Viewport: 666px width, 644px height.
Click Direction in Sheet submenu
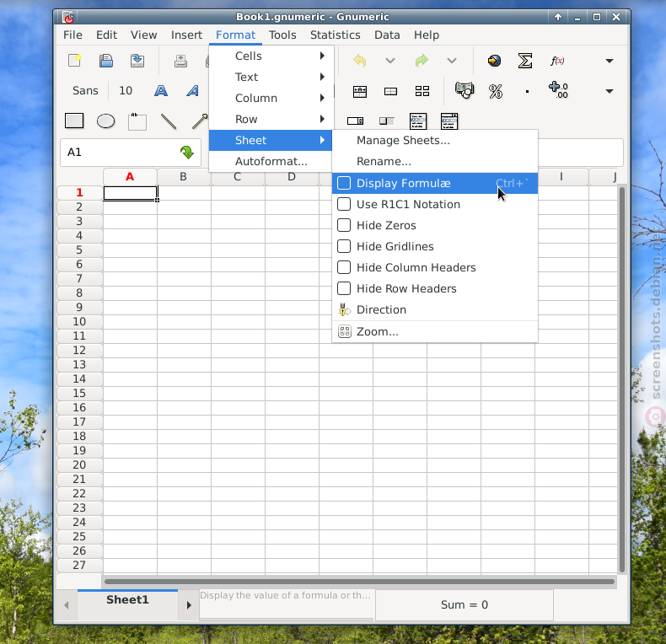click(x=435, y=309)
